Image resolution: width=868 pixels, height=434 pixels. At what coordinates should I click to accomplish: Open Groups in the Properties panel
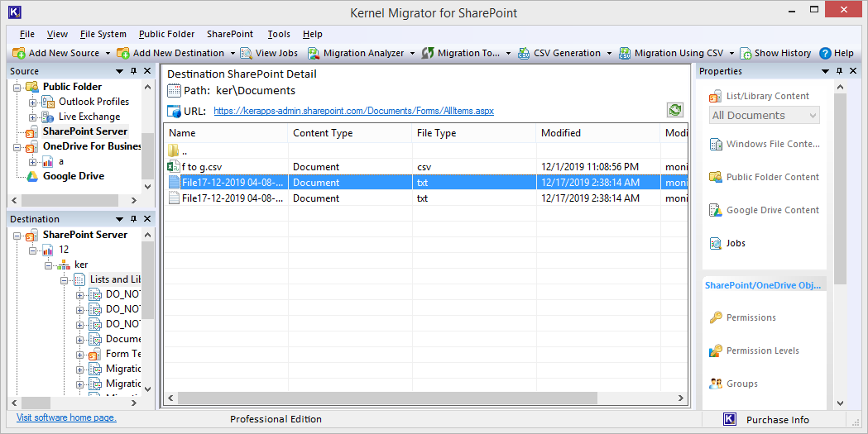pos(733,384)
